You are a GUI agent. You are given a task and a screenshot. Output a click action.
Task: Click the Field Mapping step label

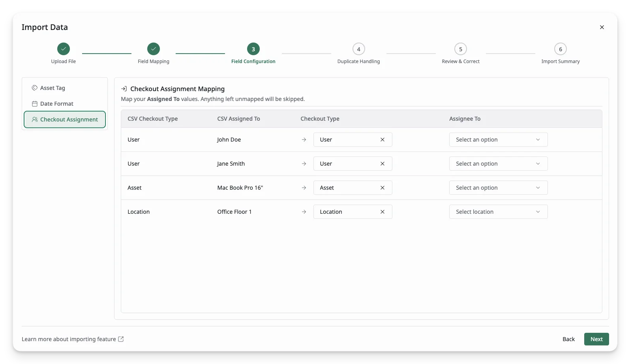(154, 62)
